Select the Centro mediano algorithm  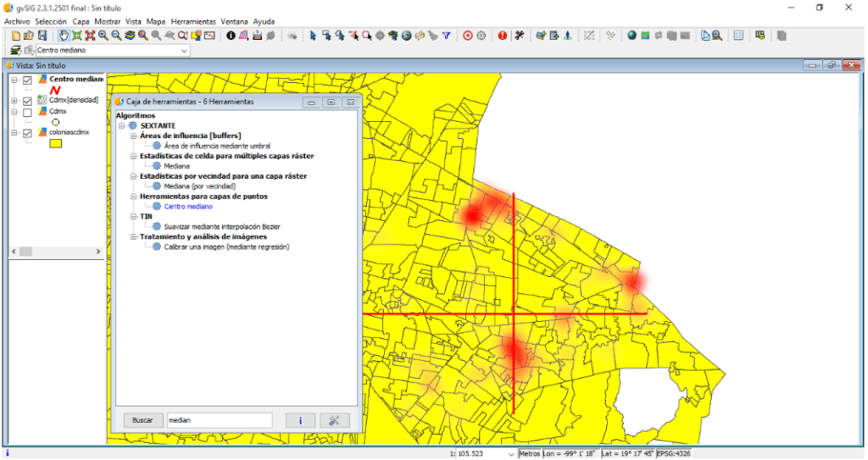click(188, 206)
